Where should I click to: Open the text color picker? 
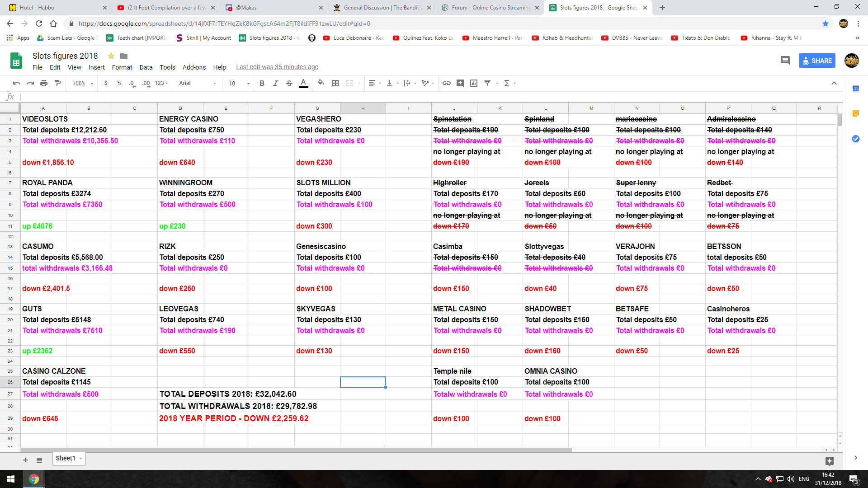click(303, 83)
